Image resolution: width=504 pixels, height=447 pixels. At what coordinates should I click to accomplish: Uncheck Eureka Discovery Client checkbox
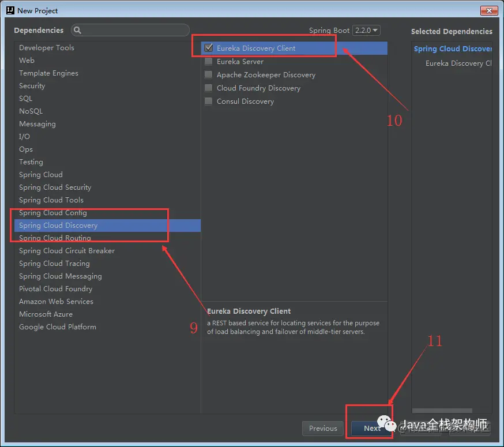click(x=209, y=48)
